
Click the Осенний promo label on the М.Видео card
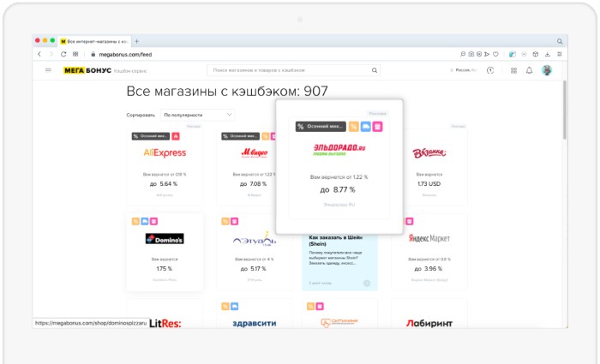click(x=240, y=136)
